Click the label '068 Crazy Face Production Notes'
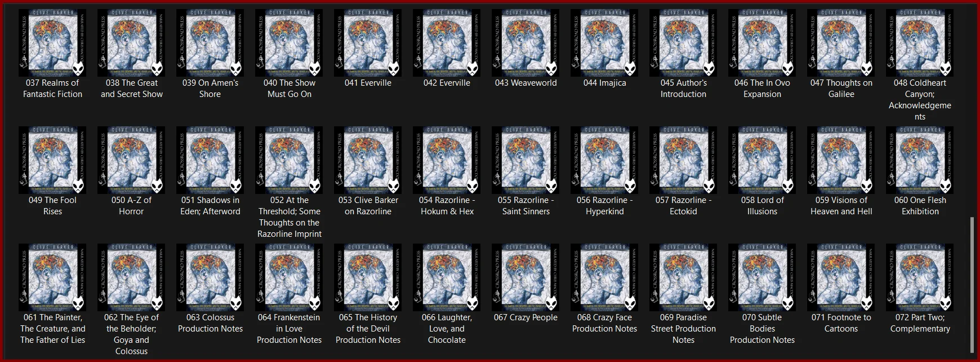 [x=604, y=323]
